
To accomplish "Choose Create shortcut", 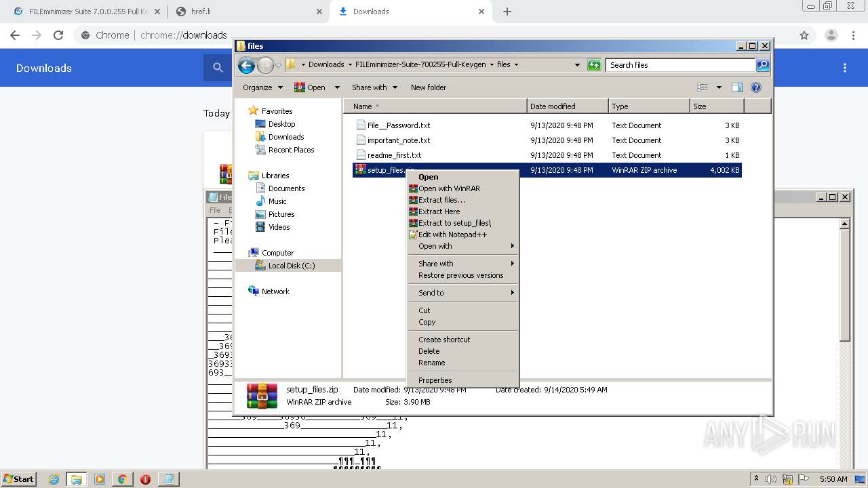I will (x=462, y=340).
